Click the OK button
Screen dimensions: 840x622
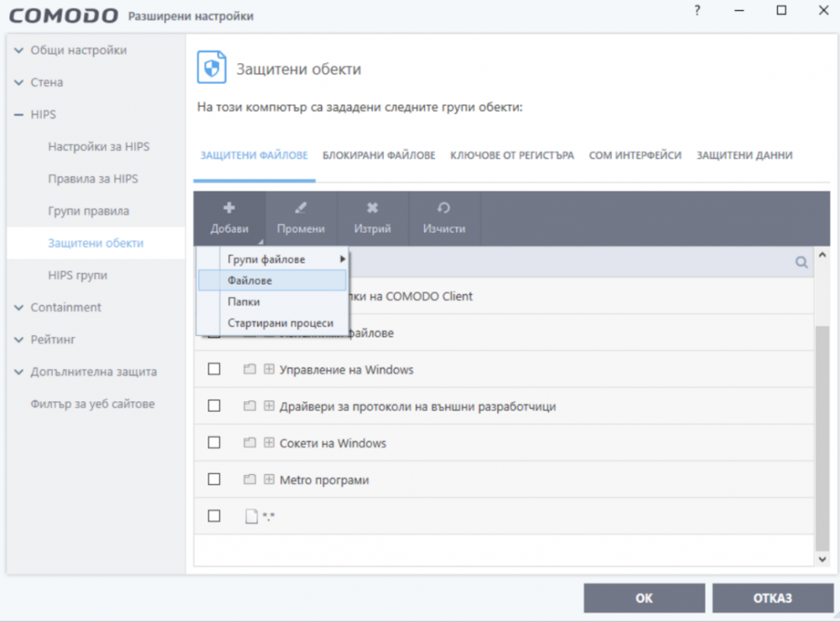click(x=644, y=598)
